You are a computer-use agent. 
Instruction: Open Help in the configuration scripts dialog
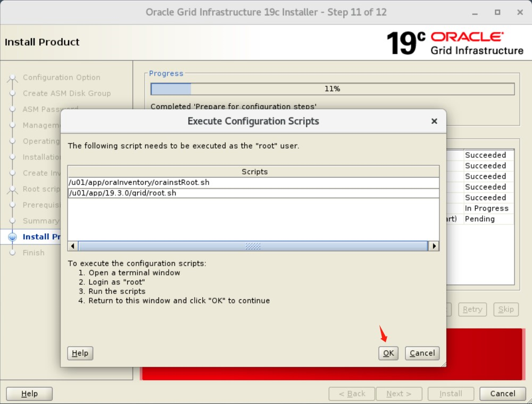80,353
